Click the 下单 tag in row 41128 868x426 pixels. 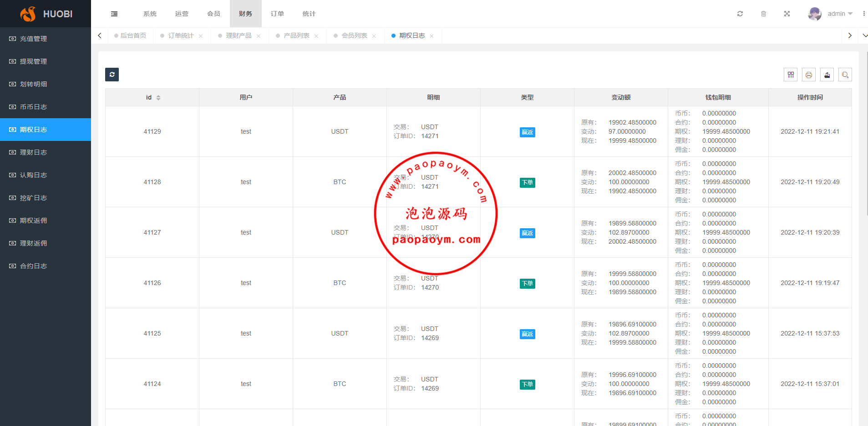click(x=527, y=183)
